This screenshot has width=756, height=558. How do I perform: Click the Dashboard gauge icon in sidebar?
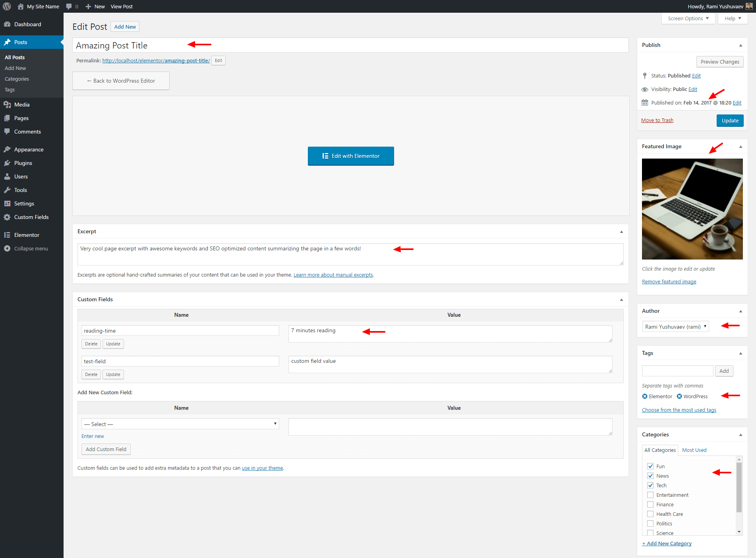pos(7,24)
